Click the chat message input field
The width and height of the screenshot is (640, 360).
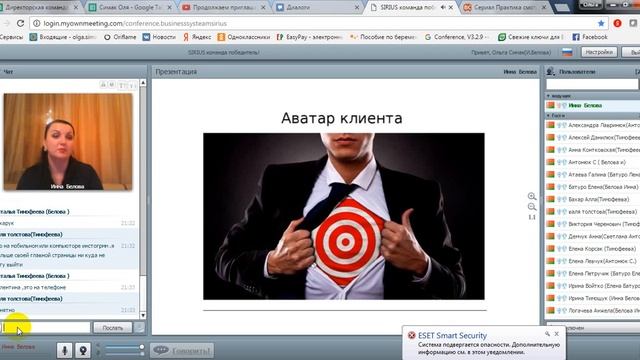pyautogui.click(x=45, y=327)
